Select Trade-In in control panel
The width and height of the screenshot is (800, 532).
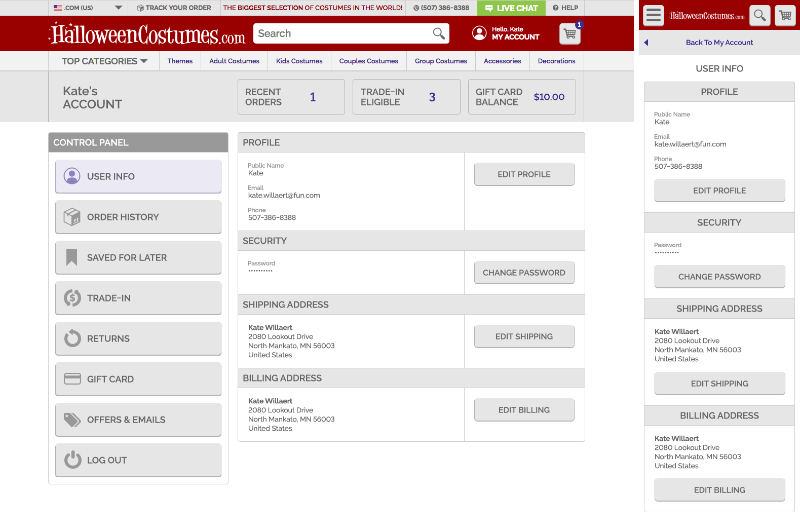pyautogui.click(x=138, y=298)
